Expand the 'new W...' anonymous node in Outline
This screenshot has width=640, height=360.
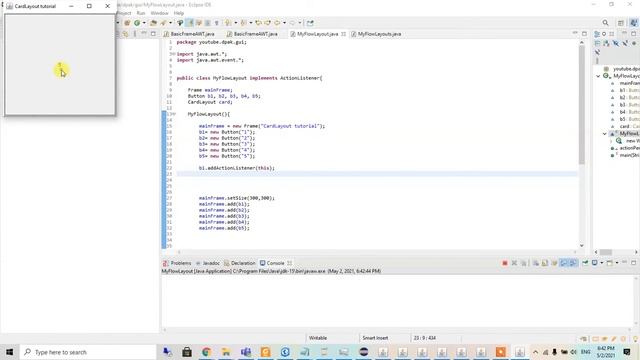tap(611, 141)
